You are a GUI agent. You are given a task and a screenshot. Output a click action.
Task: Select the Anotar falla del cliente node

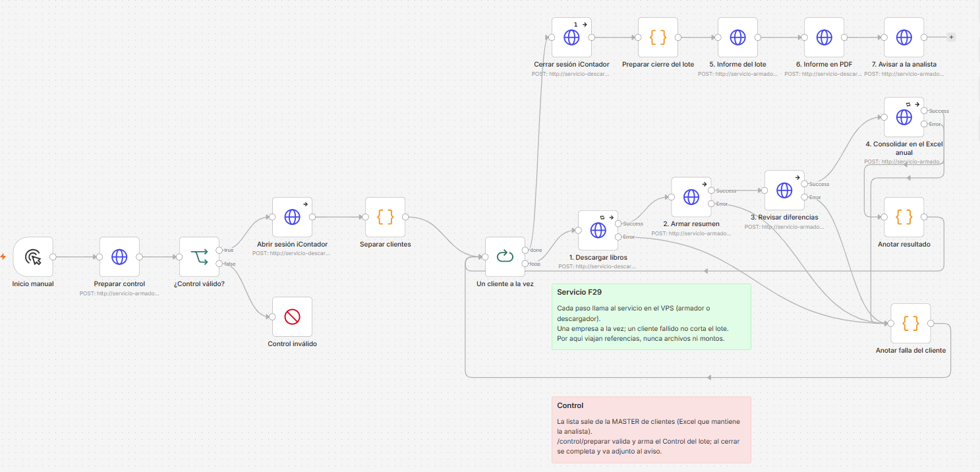click(911, 324)
